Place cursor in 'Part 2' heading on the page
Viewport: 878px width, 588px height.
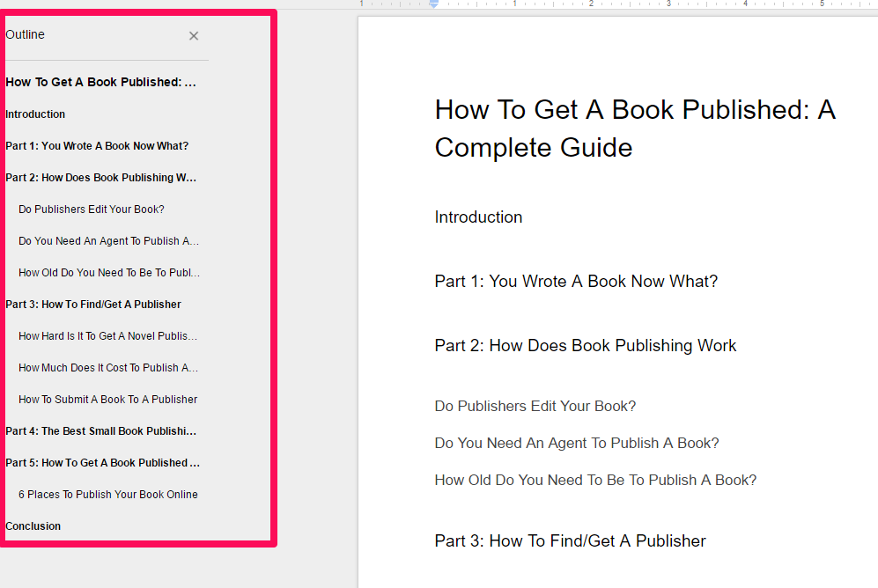coord(586,346)
